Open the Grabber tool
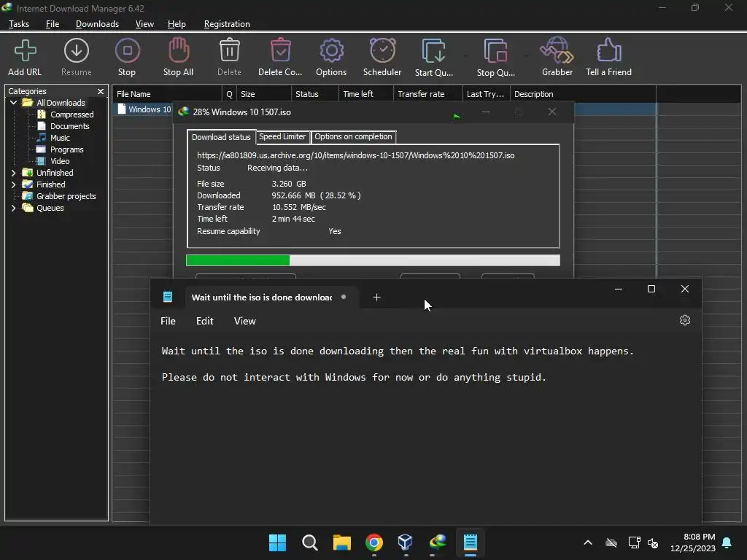The image size is (747, 560). [557, 57]
